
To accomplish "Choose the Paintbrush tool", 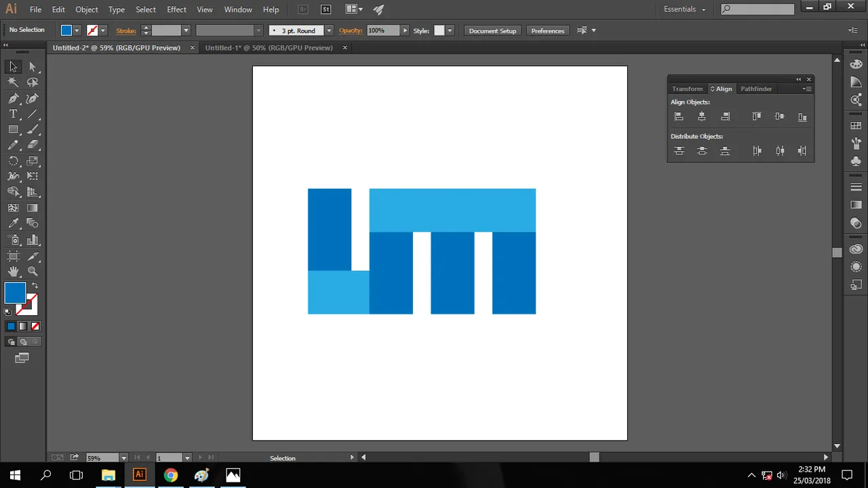I will (x=33, y=129).
